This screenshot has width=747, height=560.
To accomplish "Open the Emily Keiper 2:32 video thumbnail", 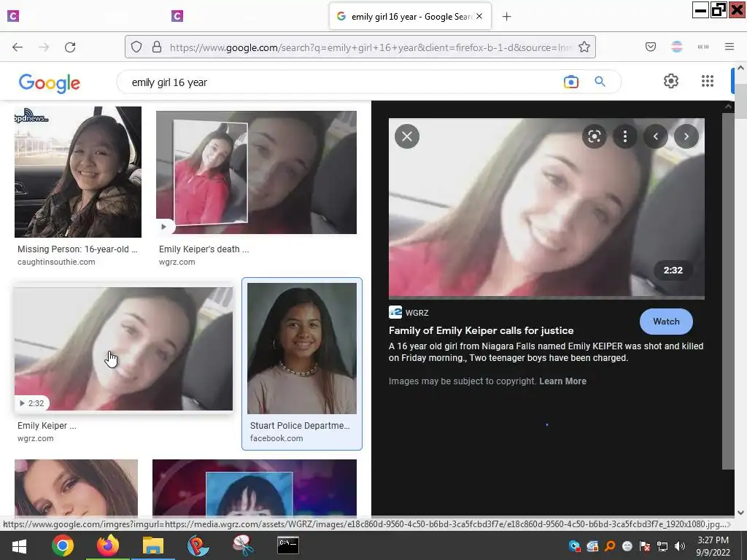I will 124,349.
